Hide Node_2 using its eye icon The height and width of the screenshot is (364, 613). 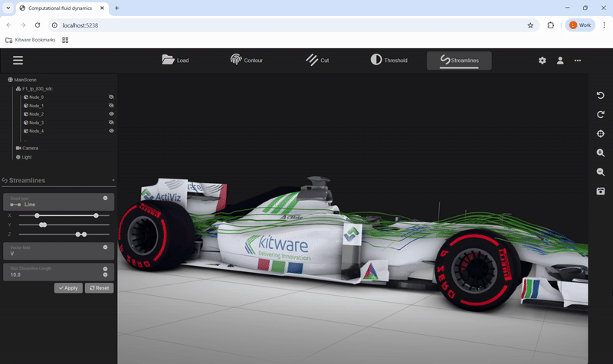[111, 114]
